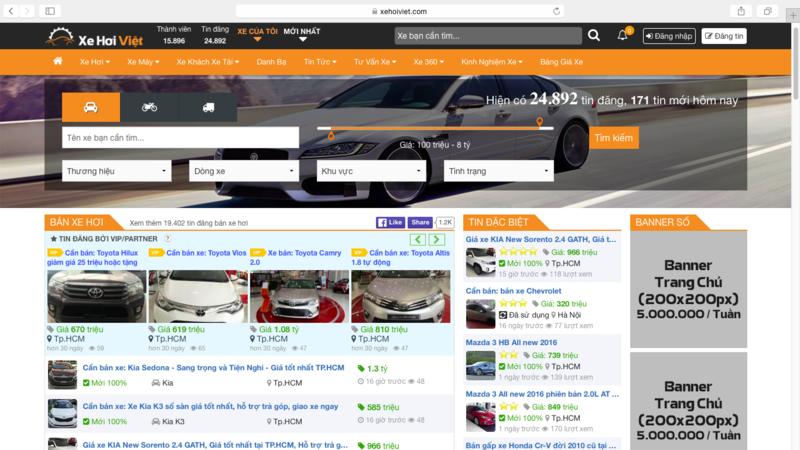Image resolution: width=800 pixels, height=450 pixels.
Task: Select the car search tab
Action: tap(91, 107)
